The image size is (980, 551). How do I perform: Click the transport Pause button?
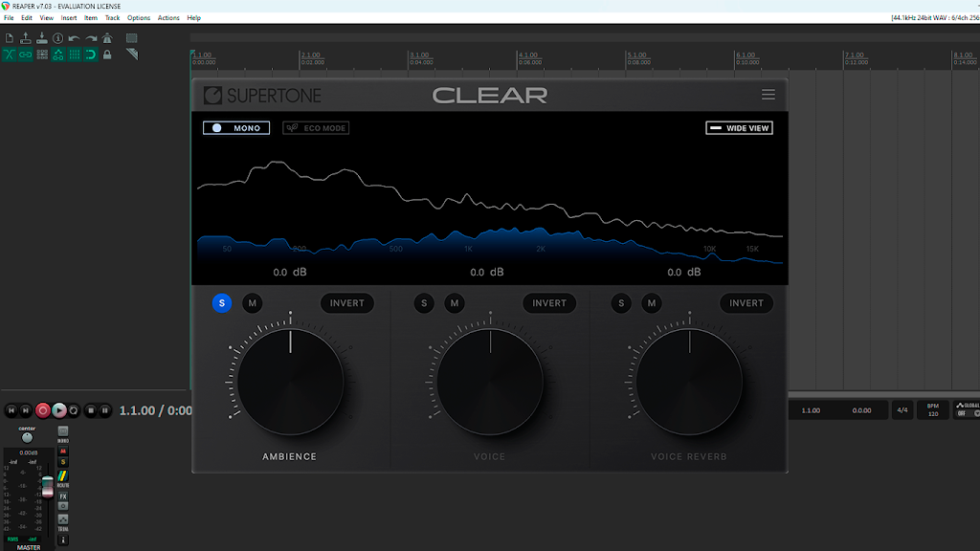pos(105,410)
